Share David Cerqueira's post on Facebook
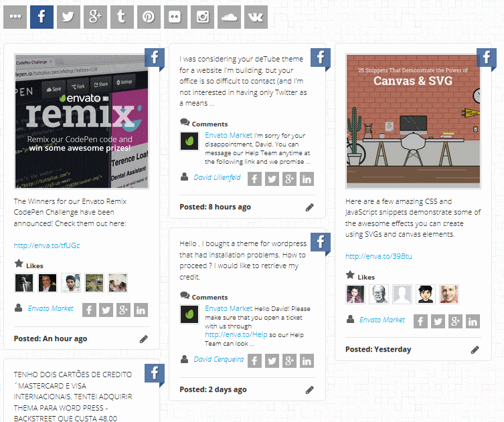 pos(254,361)
